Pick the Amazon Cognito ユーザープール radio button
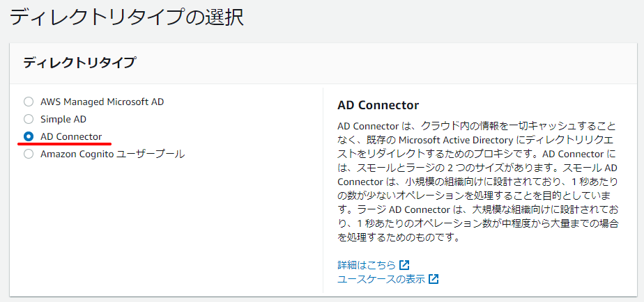 coord(29,154)
